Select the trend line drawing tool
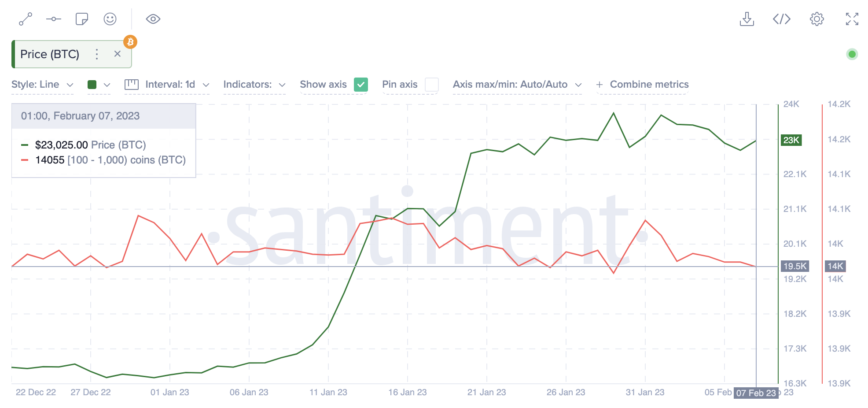The height and width of the screenshot is (408, 868). [26, 19]
